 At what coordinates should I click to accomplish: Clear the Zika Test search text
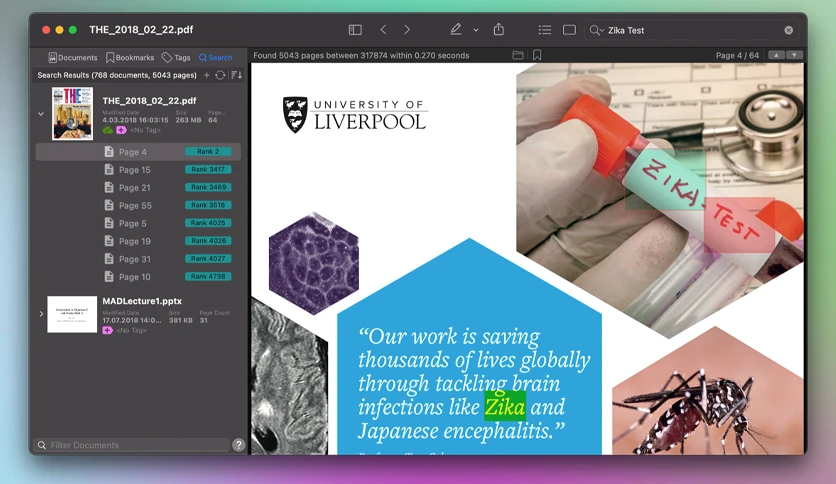coord(789,30)
